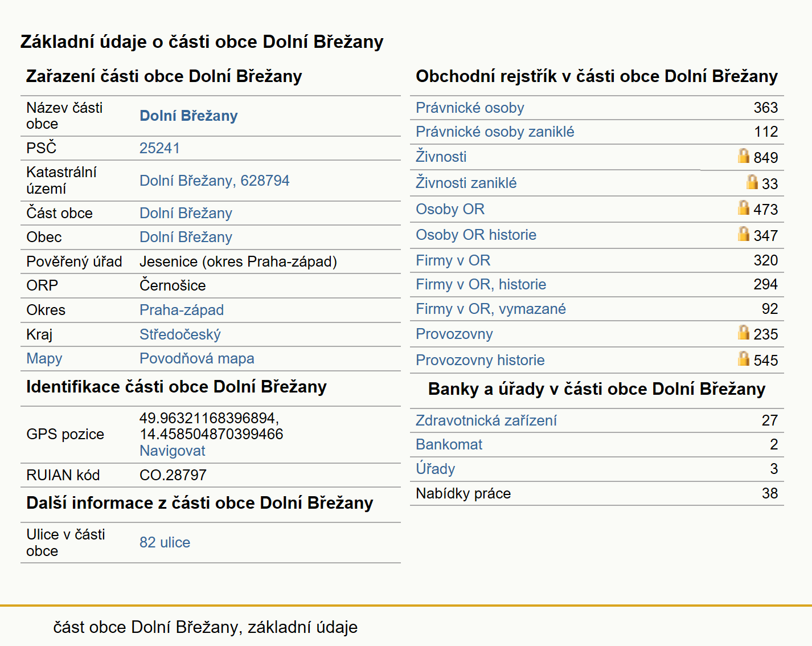Screen dimensions: 812x646
Task: Click the lock icon for Osoby OR historie
Action: [743, 234]
